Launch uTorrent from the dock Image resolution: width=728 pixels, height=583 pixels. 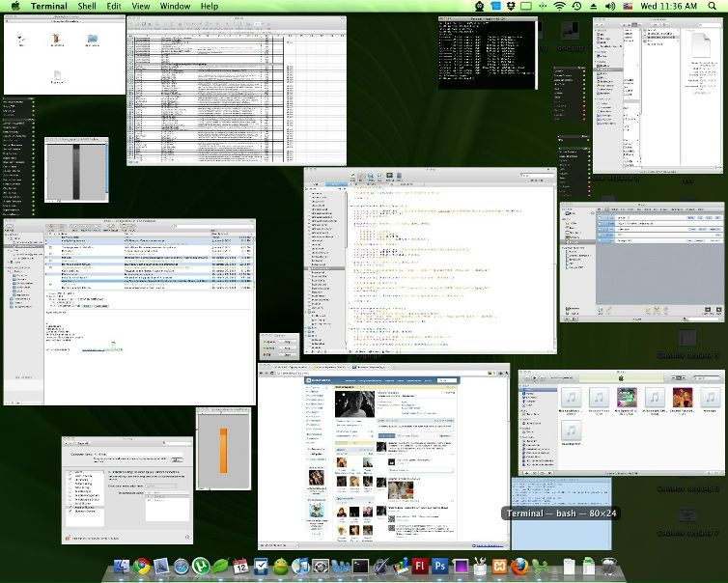coord(201,567)
